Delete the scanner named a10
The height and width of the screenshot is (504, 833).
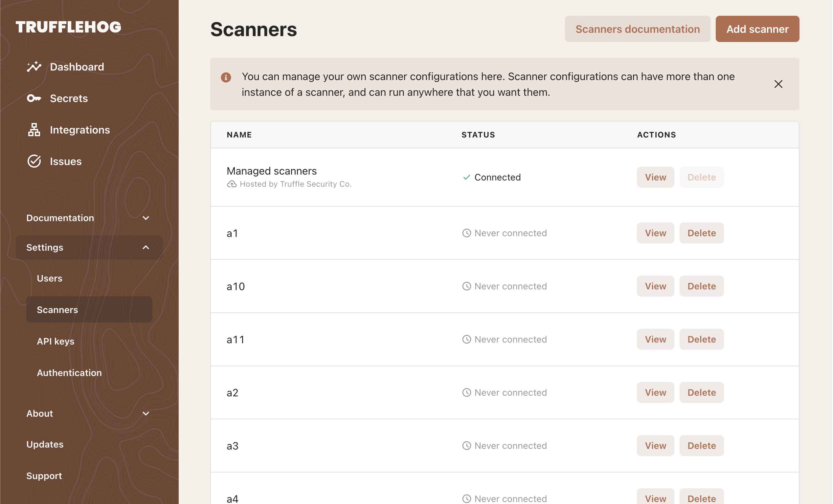tap(701, 286)
